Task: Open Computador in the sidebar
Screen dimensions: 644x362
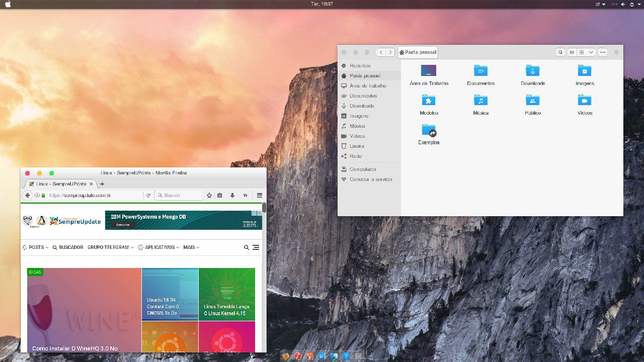Action: point(369,169)
